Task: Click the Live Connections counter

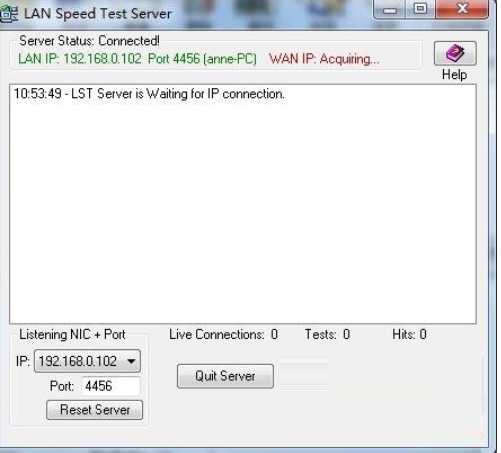Action: click(223, 334)
